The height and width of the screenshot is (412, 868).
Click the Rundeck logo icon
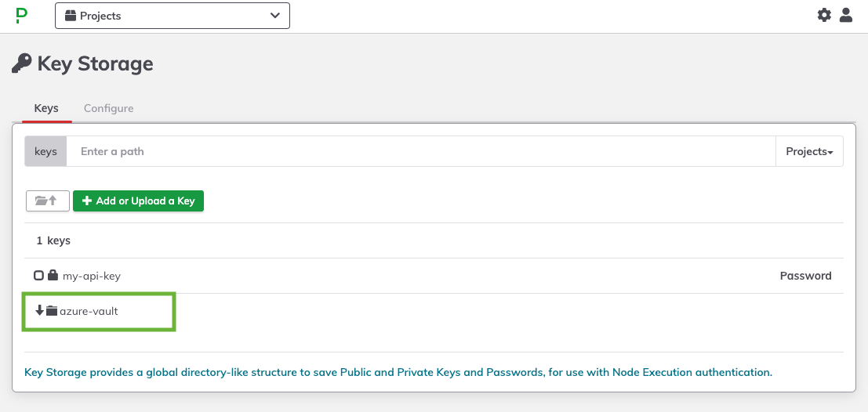pyautogui.click(x=22, y=16)
